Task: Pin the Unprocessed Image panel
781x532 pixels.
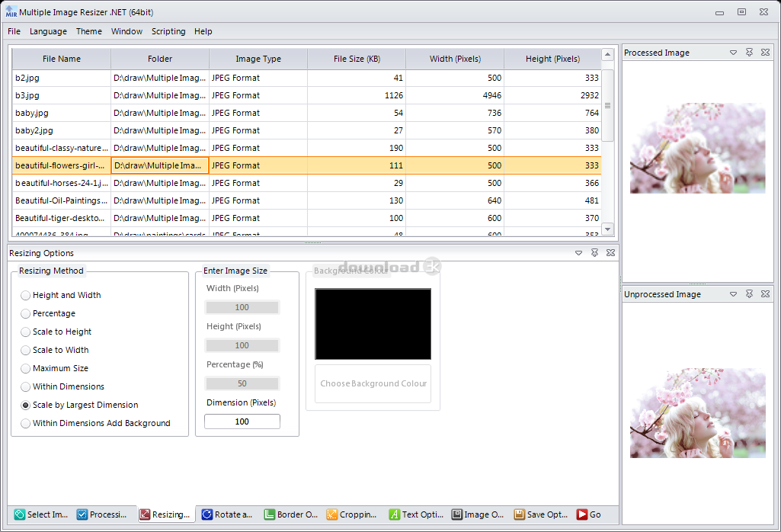Action: coord(749,294)
